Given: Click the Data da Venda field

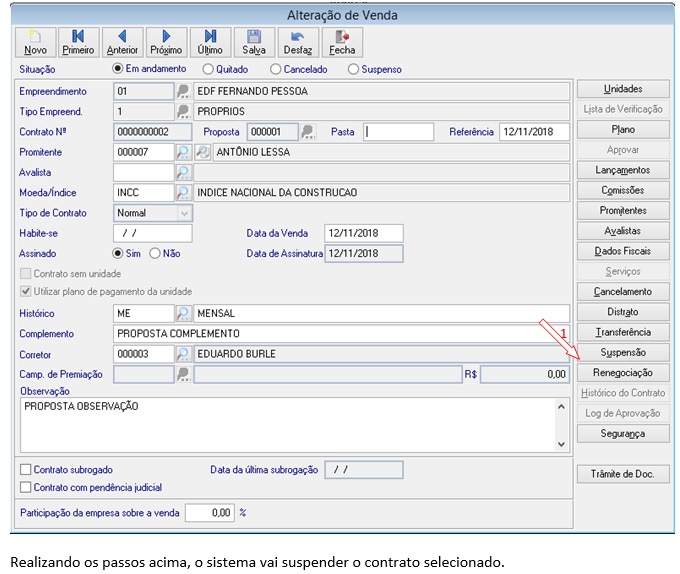Looking at the screenshot, I should (x=364, y=233).
